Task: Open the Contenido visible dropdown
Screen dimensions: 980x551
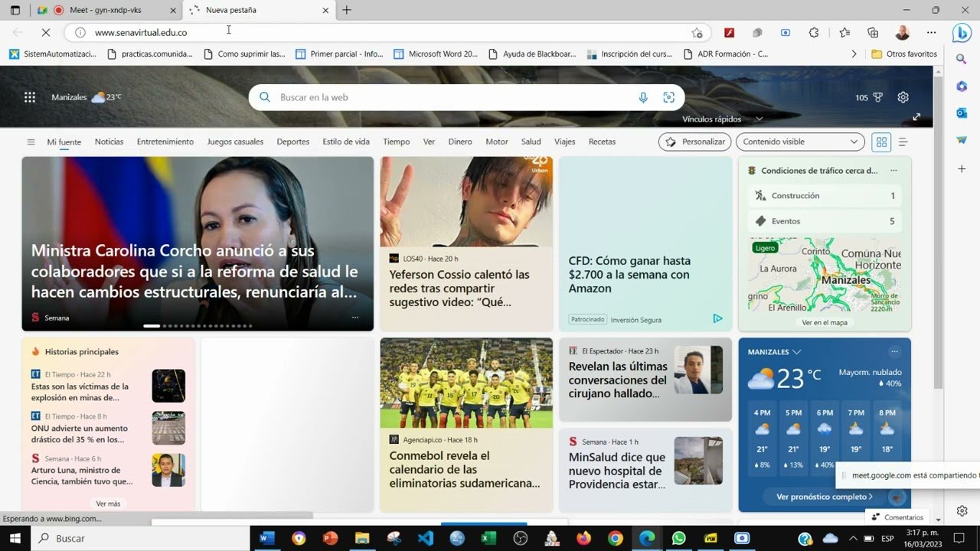Action: click(x=800, y=142)
